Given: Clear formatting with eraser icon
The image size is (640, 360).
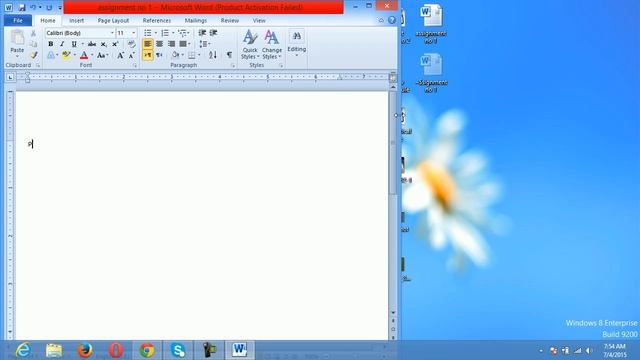Looking at the screenshot, I should 131,44.
